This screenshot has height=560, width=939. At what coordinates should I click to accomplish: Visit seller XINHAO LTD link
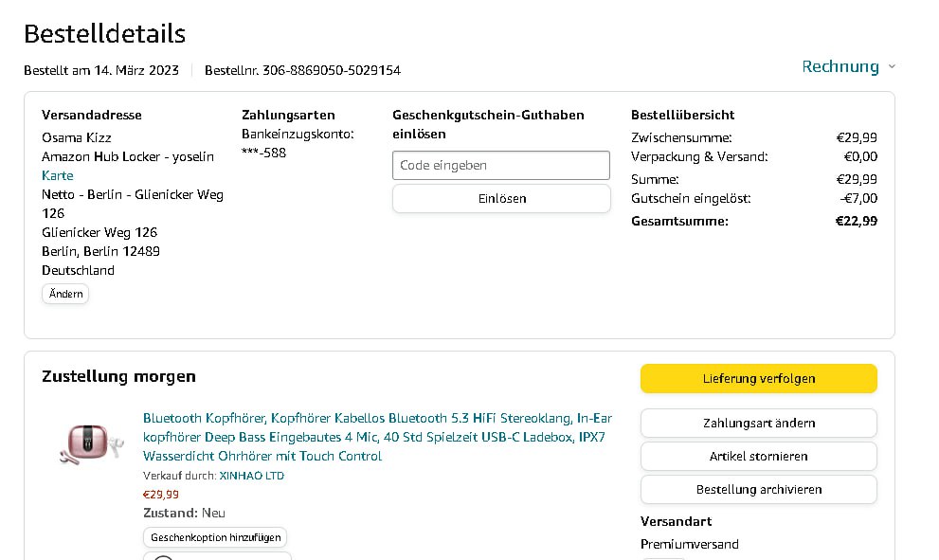[x=251, y=476]
